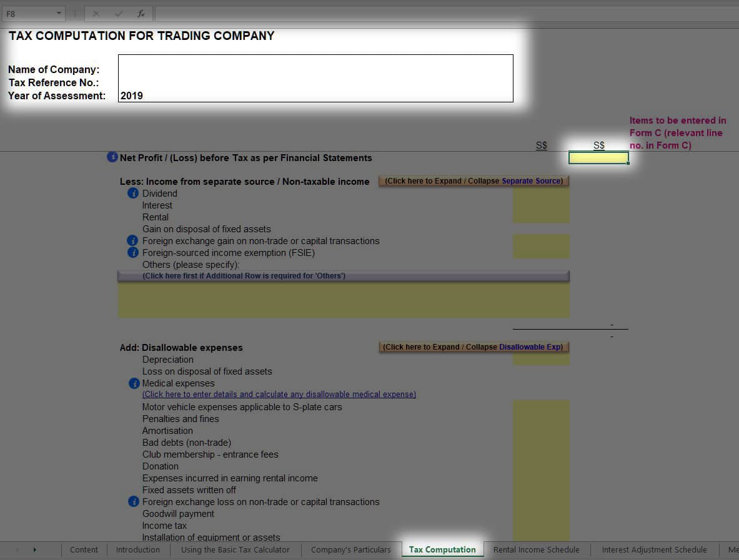Switch to the Rental Income Schedule tab
This screenshot has height=560, width=739.
pyautogui.click(x=536, y=549)
